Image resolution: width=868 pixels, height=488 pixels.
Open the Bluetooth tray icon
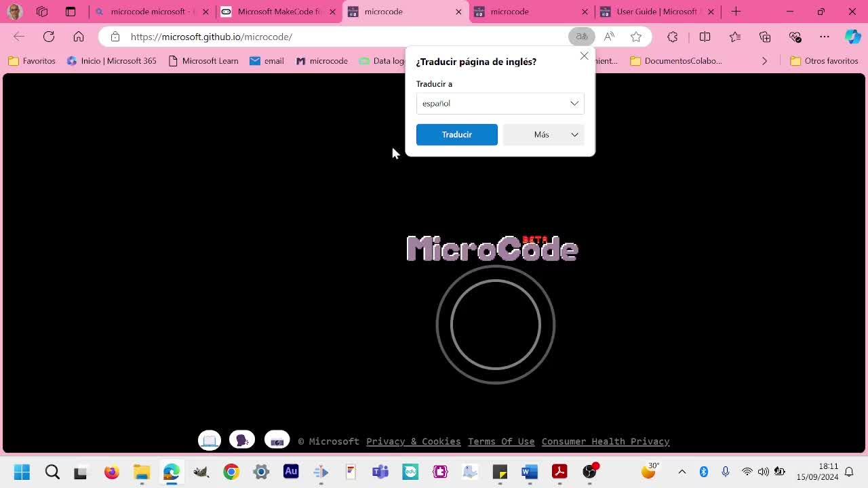[704, 472]
